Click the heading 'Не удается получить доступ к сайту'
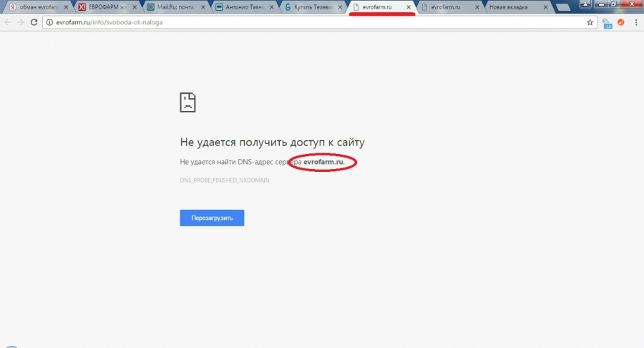Viewport: 644px width, 348px height. pos(273,142)
